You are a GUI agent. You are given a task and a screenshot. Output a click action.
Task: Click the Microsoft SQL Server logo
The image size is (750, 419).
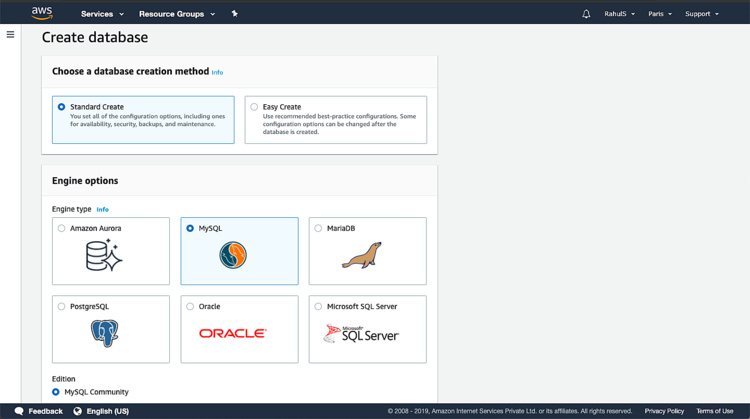tap(361, 333)
